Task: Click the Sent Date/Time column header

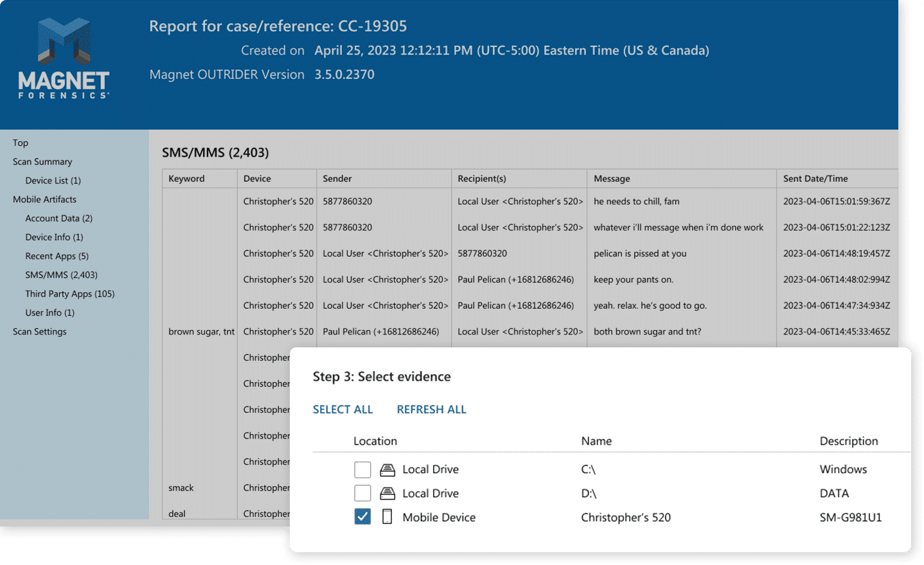Action: click(x=815, y=178)
